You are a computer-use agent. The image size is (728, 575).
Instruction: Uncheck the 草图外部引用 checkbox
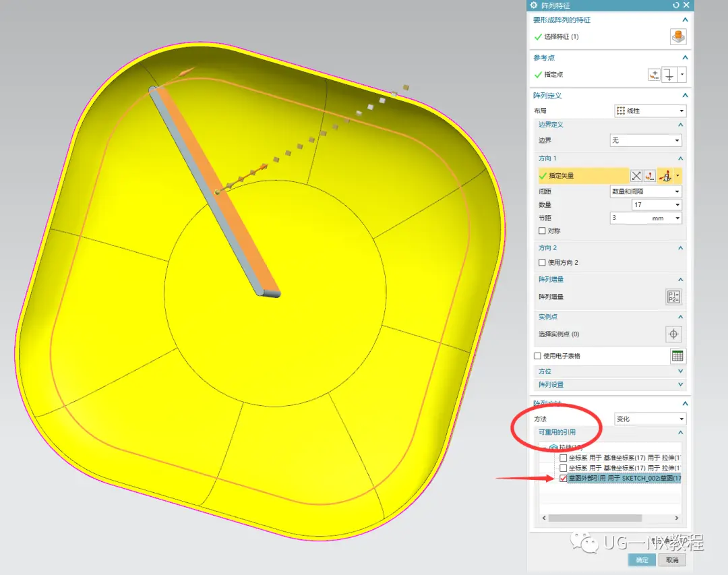(563, 479)
